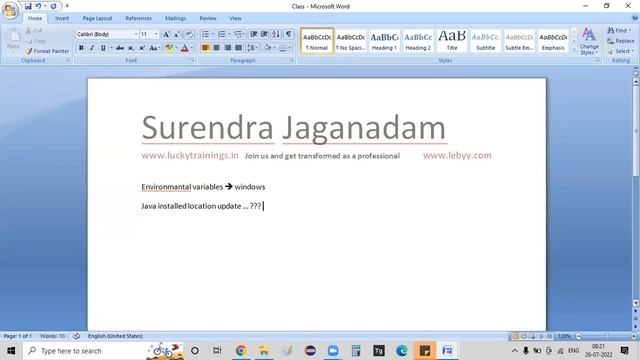The width and height of the screenshot is (640, 360).
Task: Open the Clipboard dialog launcher
Action: pos(68,60)
